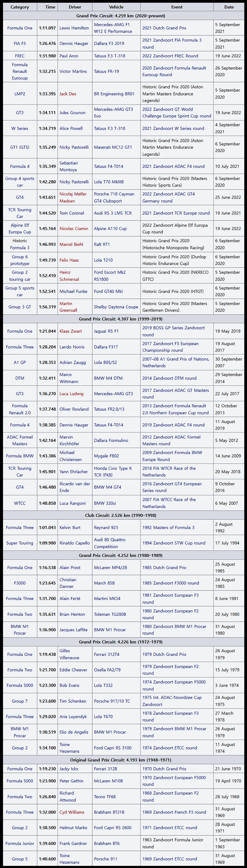Image resolution: width=247 pixels, height=868 pixels.
Task: Open the Peter Gethin driver link
Action: coord(72,781)
